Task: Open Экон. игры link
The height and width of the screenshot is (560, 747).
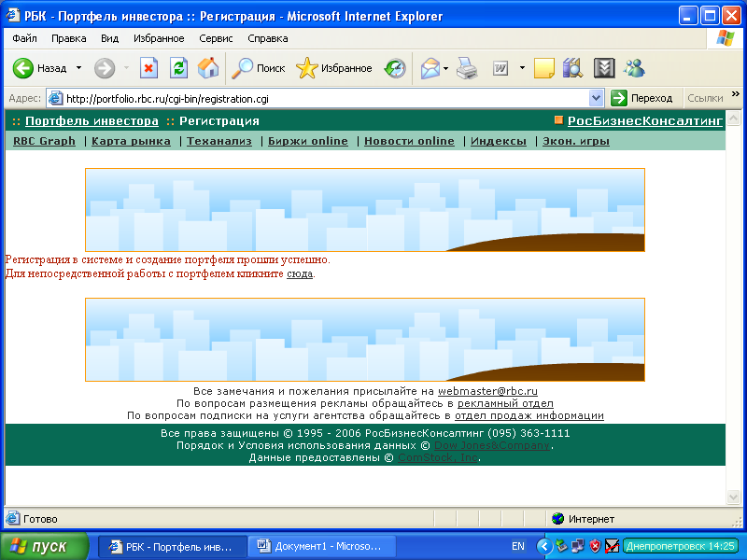Action: point(576,141)
